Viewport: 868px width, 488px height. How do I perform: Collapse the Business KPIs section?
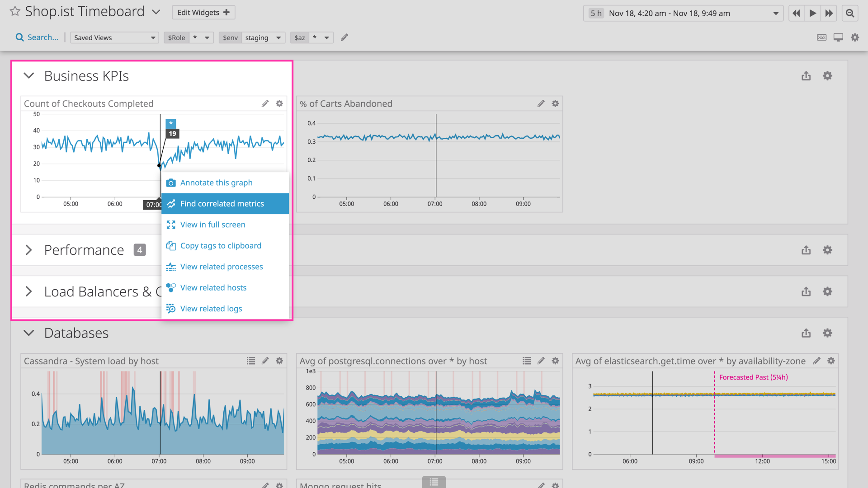[x=29, y=76]
